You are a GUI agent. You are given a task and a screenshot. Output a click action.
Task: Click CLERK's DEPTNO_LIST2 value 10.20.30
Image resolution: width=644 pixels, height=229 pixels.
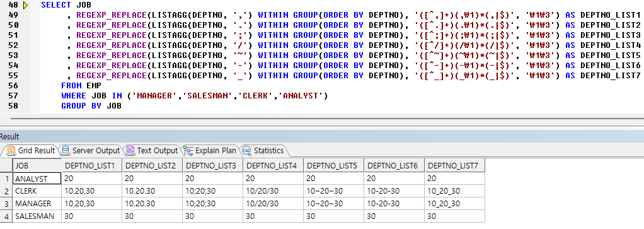tap(152, 191)
